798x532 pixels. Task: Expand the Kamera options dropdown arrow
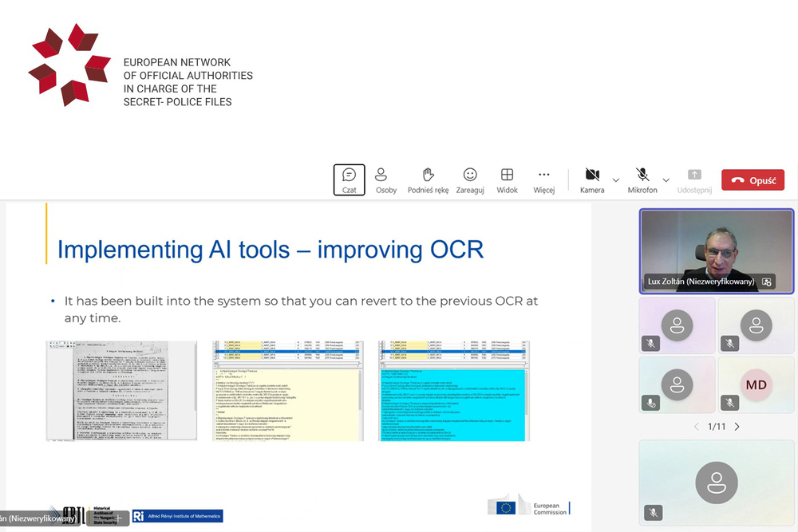(x=615, y=180)
